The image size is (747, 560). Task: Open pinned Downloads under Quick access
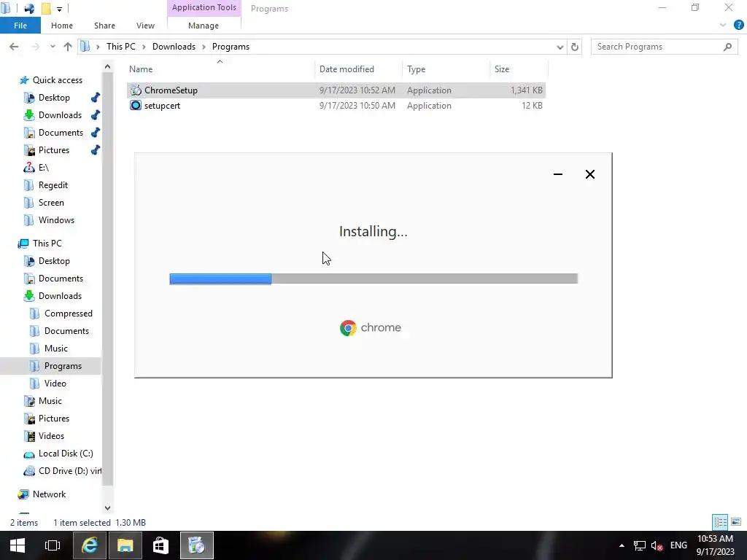tap(60, 115)
